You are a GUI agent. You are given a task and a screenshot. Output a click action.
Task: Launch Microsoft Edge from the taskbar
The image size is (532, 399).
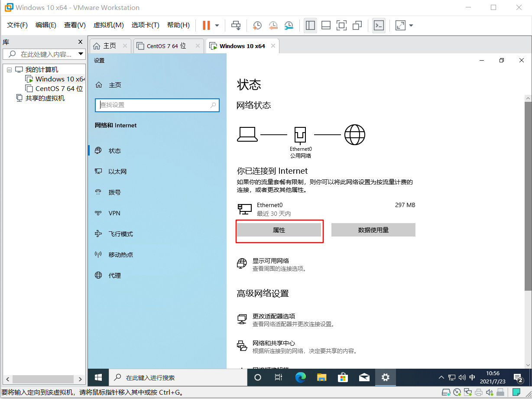pos(300,377)
